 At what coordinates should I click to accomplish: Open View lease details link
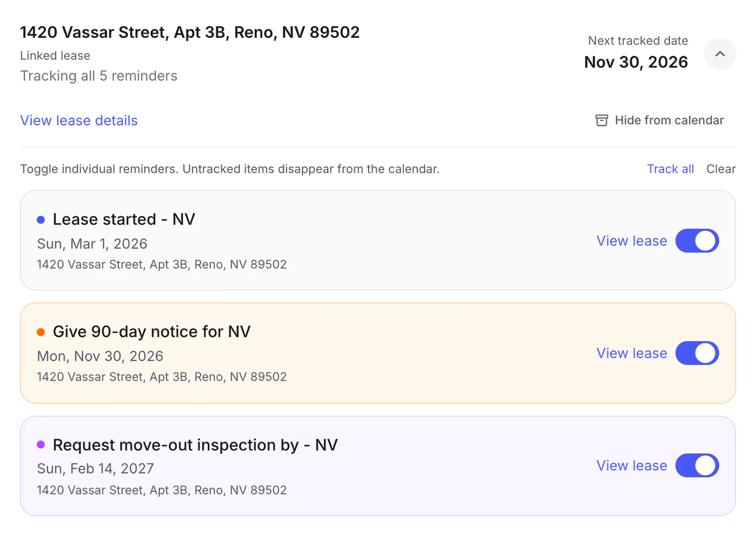click(79, 120)
